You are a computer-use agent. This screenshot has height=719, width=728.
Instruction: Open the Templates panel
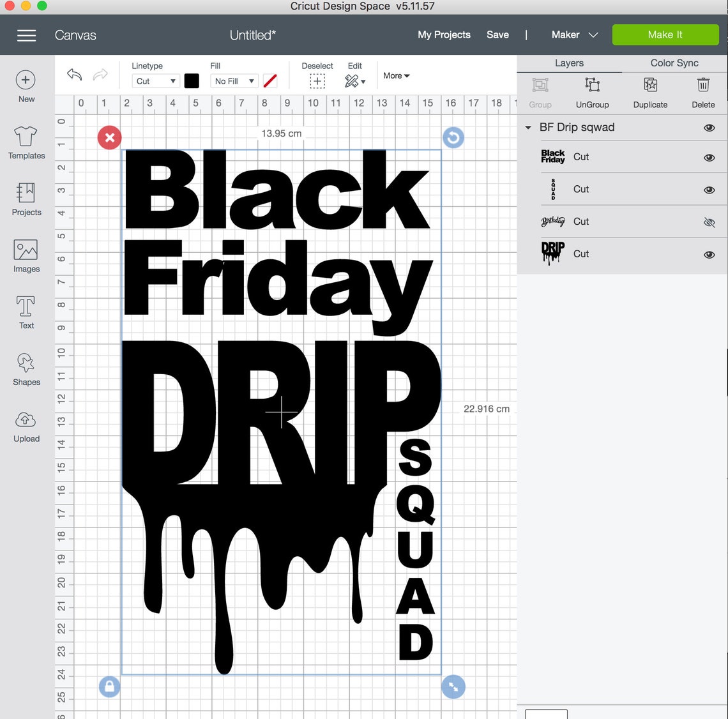(x=26, y=142)
